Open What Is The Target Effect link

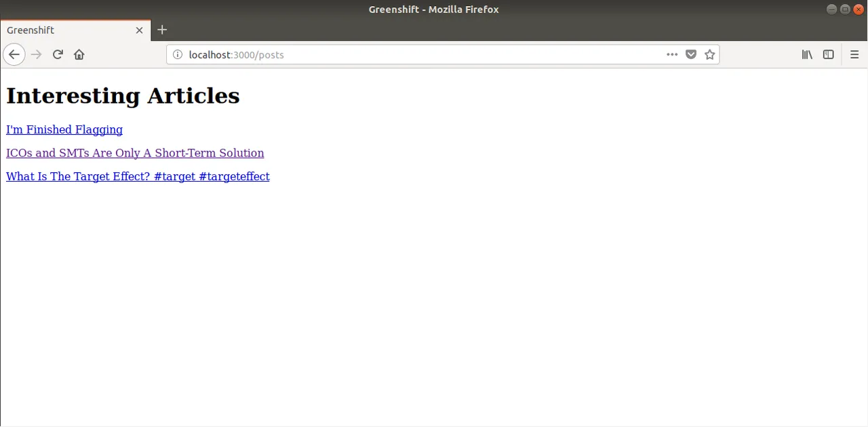(138, 176)
